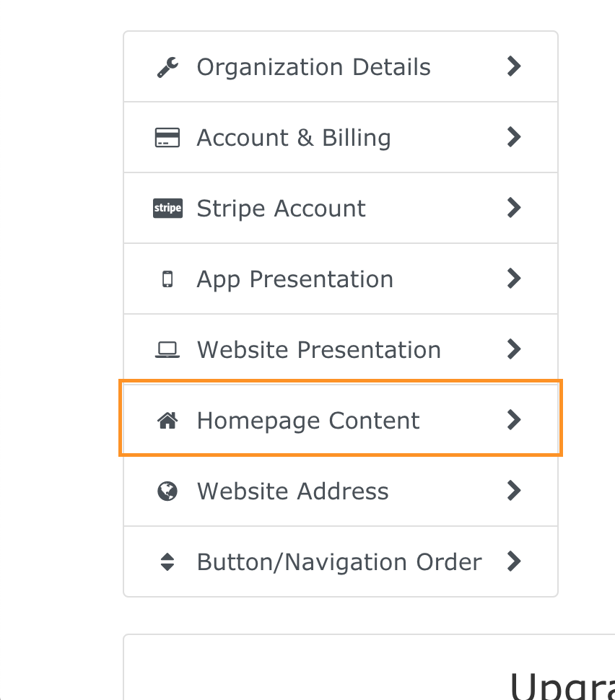
Task: Click the Website Presentation chevron arrow
Action: click(513, 349)
